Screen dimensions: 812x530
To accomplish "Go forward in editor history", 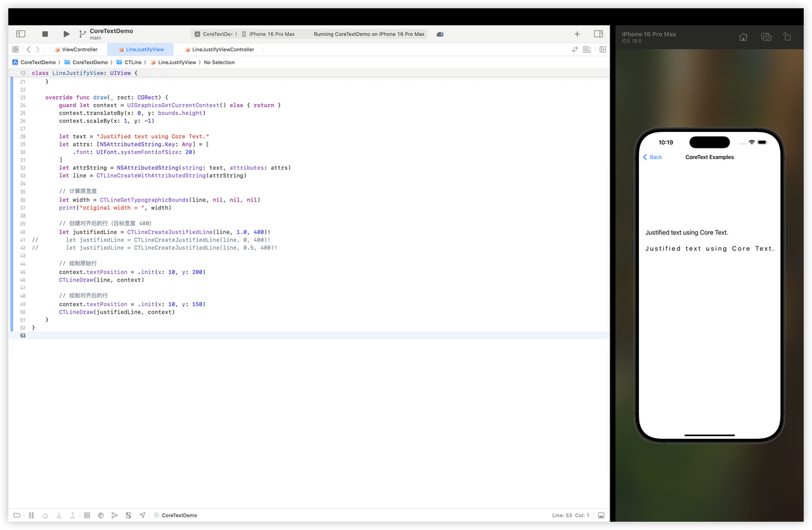I will coord(37,49).
